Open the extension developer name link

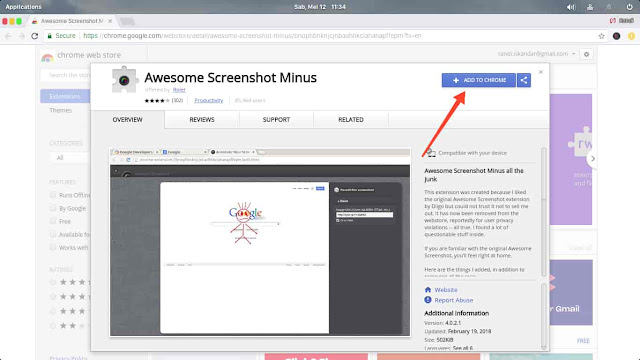[x=179, y=90]
